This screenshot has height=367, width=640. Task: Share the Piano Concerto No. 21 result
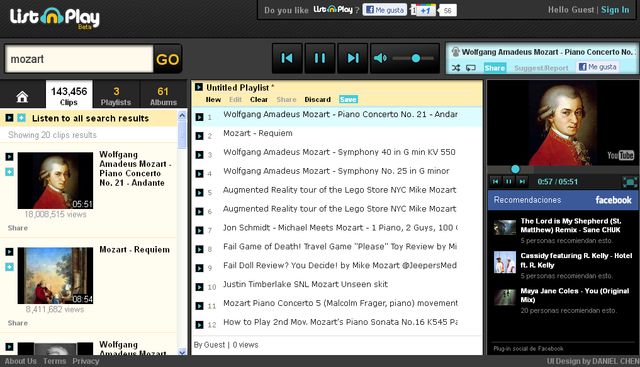point(18,228)
